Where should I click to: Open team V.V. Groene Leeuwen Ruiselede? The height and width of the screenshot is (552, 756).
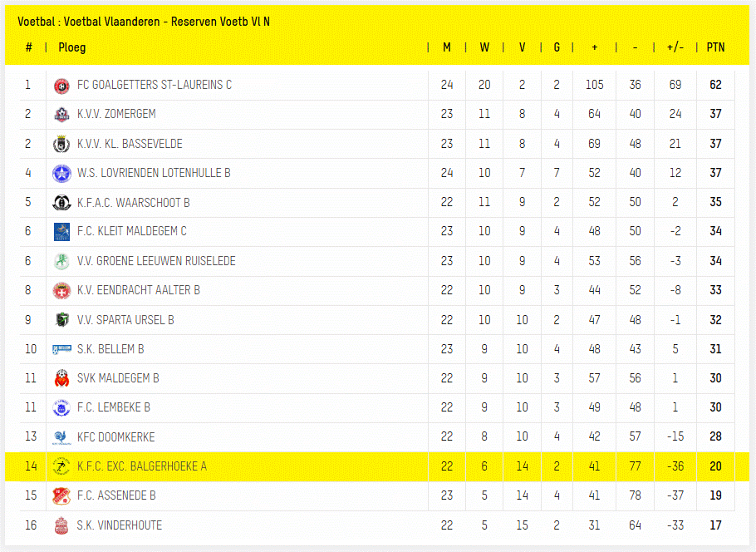coord(156,261)
